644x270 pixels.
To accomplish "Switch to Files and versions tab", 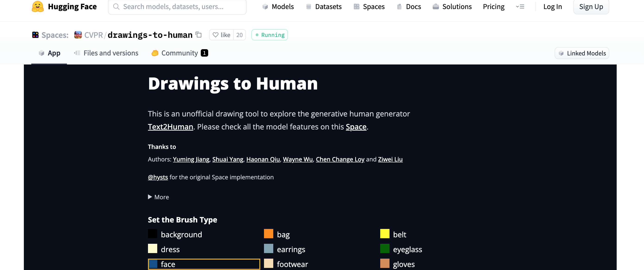I will [106, 53].
